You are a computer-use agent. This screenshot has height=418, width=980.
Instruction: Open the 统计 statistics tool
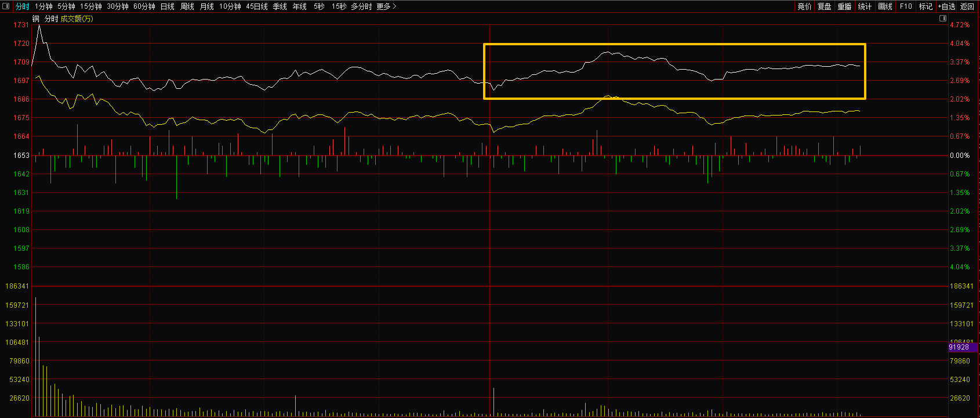[x=865, y=6]
